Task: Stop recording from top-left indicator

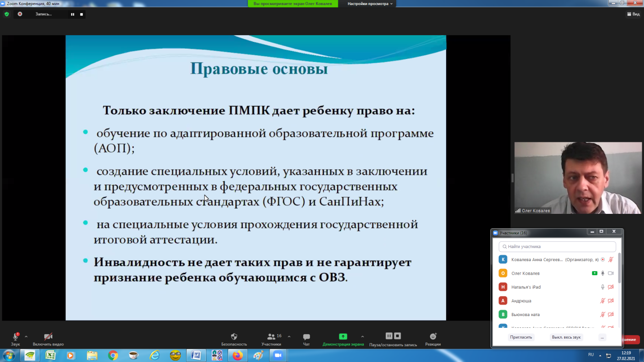Action: click(x=81, y=14)
